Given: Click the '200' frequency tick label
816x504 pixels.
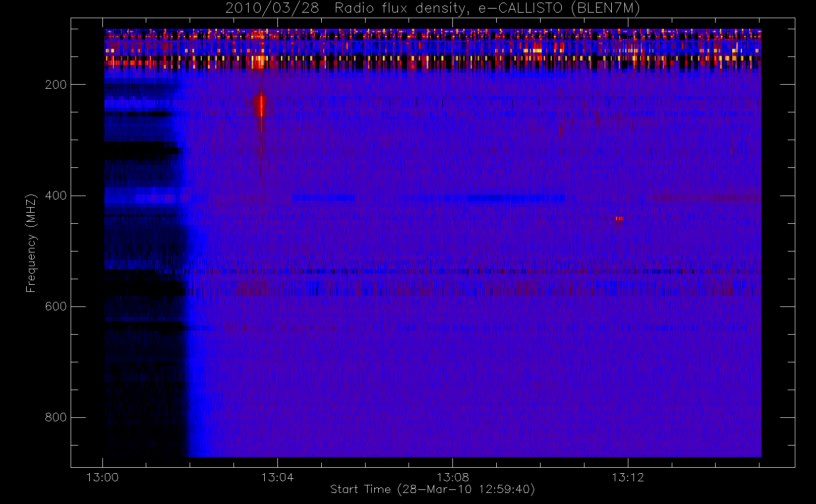Looking at the screenshot, I should coord(56,85).
